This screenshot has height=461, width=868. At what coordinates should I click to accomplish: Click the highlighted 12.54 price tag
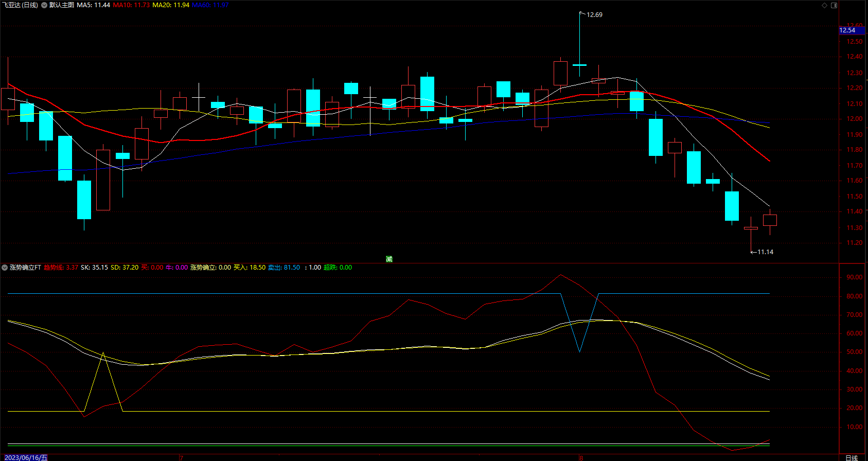(852, 30)
